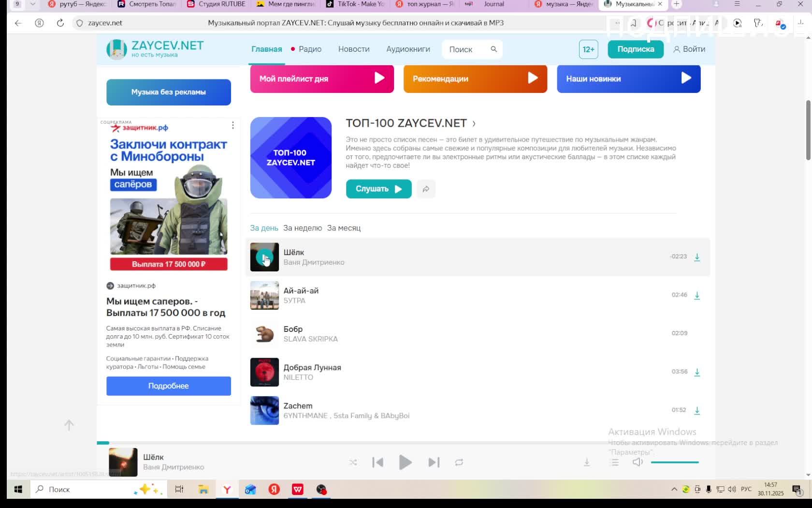This screenshot has height=508, width=812.
Task: Click Подробнее in the advertisement
Action: click(x=169, y=386)
